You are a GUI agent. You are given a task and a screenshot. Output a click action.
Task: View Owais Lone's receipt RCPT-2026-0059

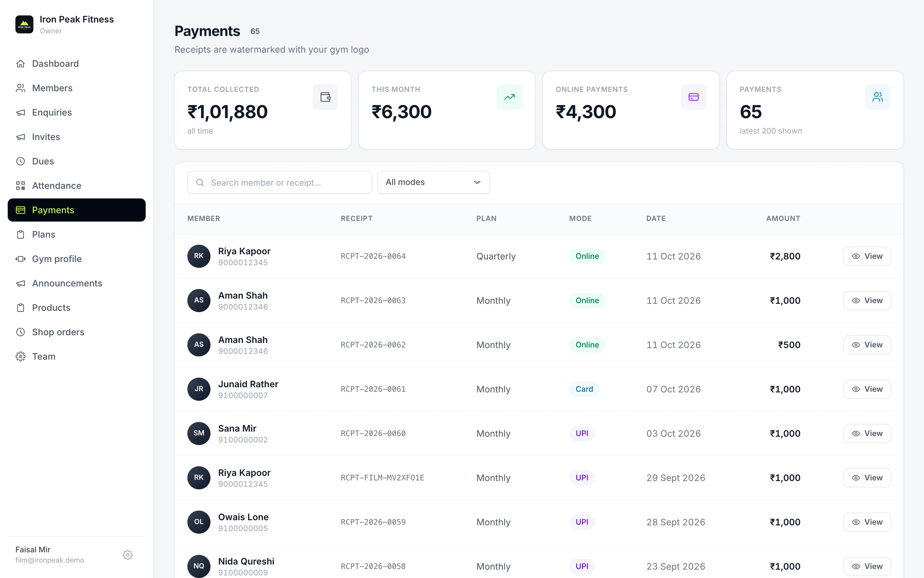coord(867,522)
